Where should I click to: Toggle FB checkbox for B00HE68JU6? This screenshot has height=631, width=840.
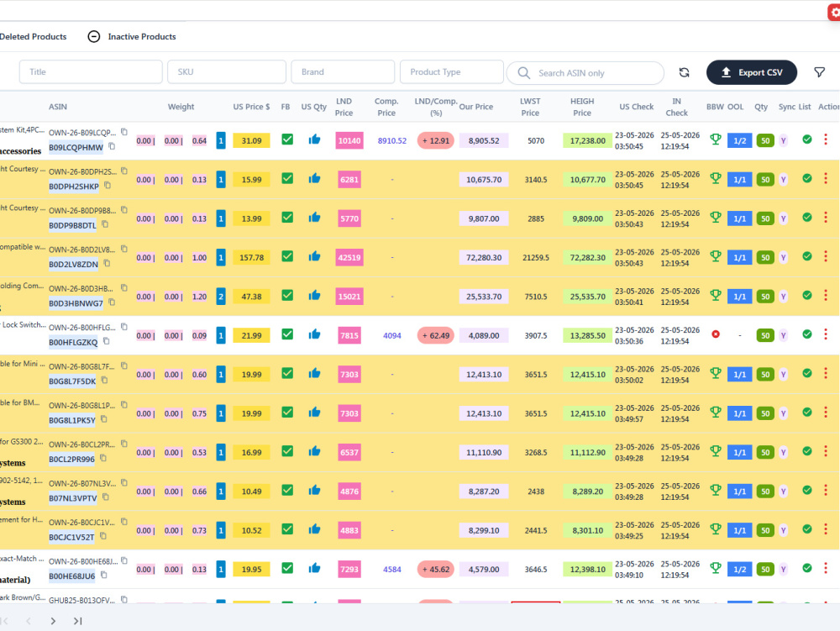click(287, 568)
